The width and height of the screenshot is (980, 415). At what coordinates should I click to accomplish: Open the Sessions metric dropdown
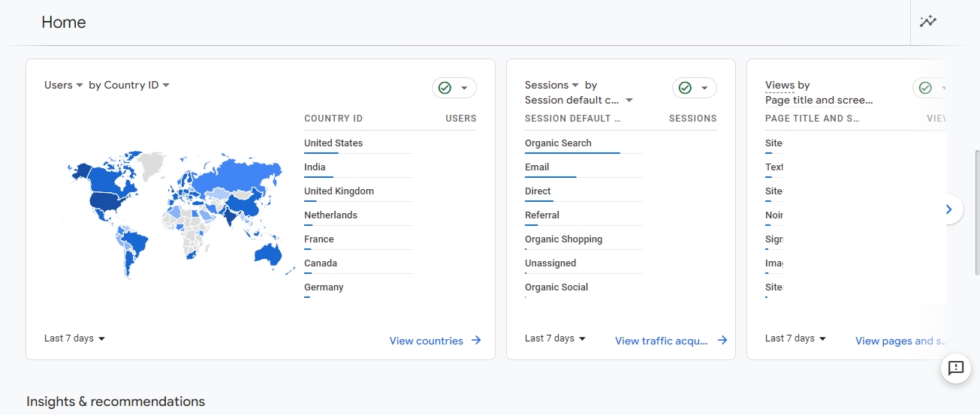coord(552,86)
